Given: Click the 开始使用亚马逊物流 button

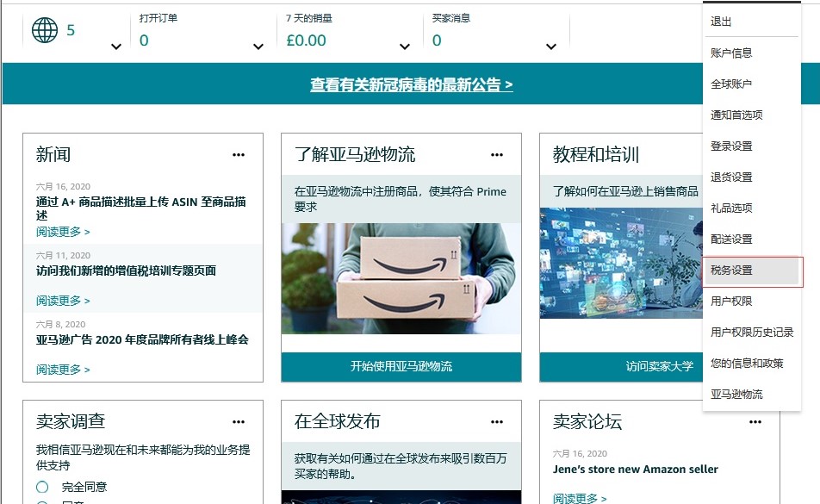Looking at the screenshot, I should point(401,366).
